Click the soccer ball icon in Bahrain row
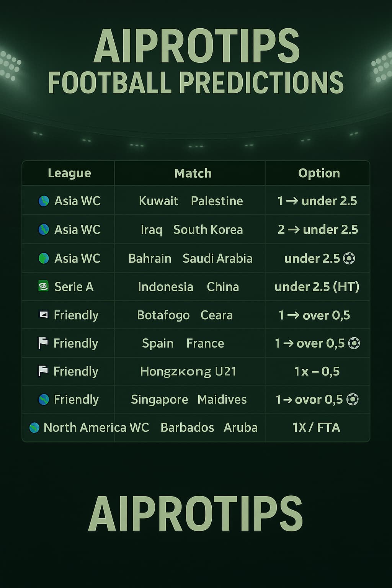Screen dimensions: 392x588 pos(349,259)
